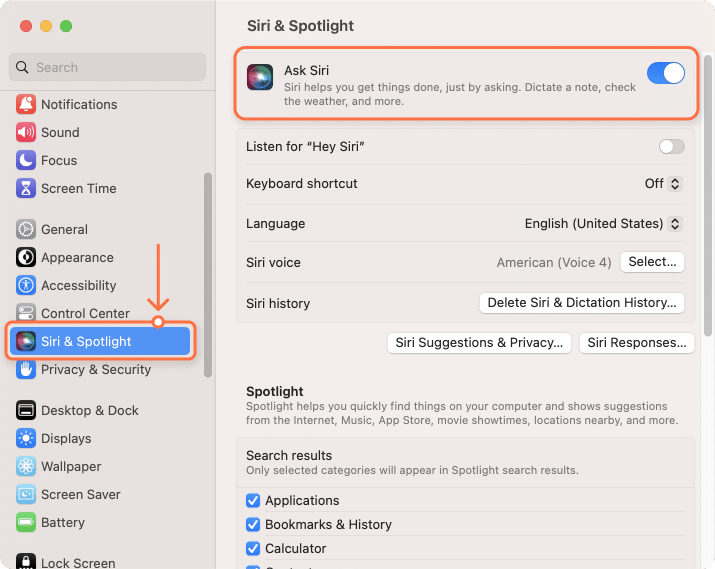Open the Notifications settings pane
The width and height of the screenshot is (715, 569).
pos(99,104)
